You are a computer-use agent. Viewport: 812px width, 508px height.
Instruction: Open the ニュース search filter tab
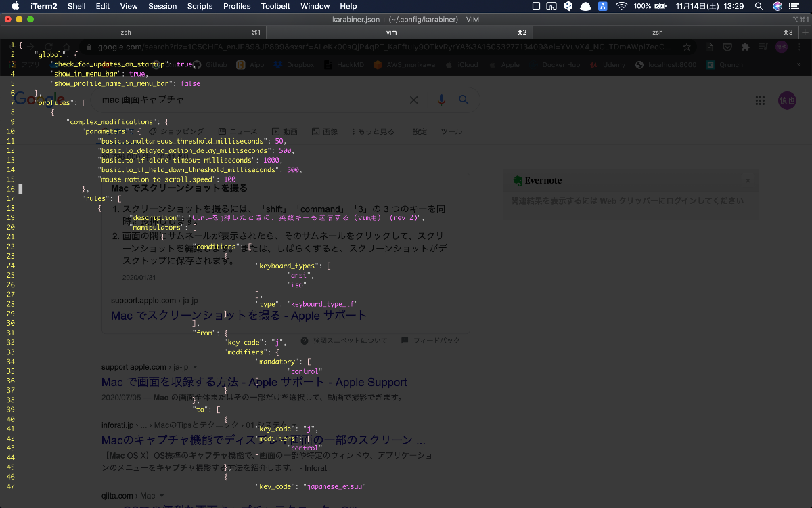click(x=238, y=131)
